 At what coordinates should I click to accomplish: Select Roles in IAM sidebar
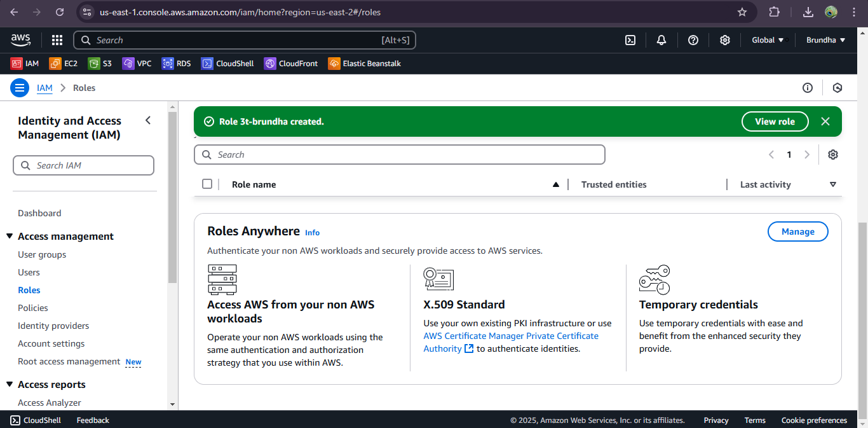pos(29,290)
